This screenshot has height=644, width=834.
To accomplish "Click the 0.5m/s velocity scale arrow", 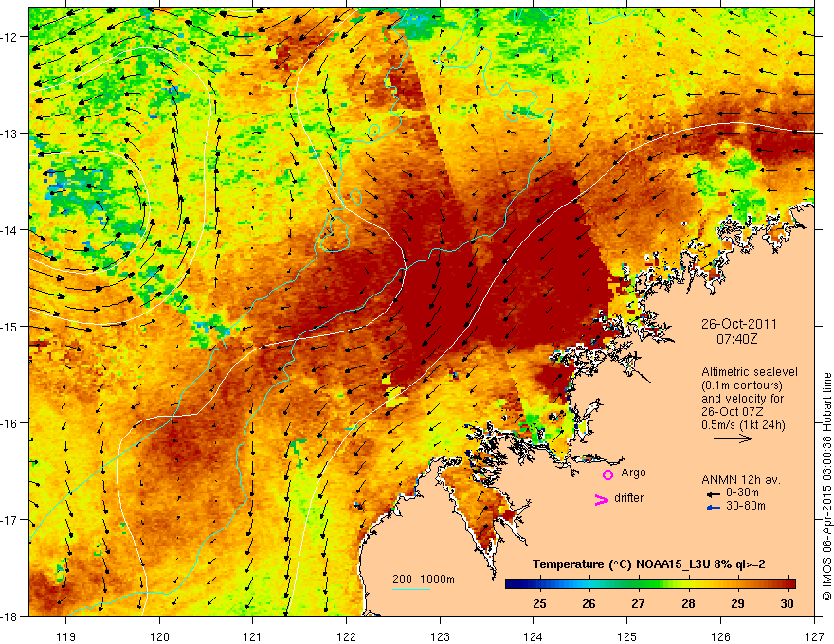I will (x=733, y=438).
